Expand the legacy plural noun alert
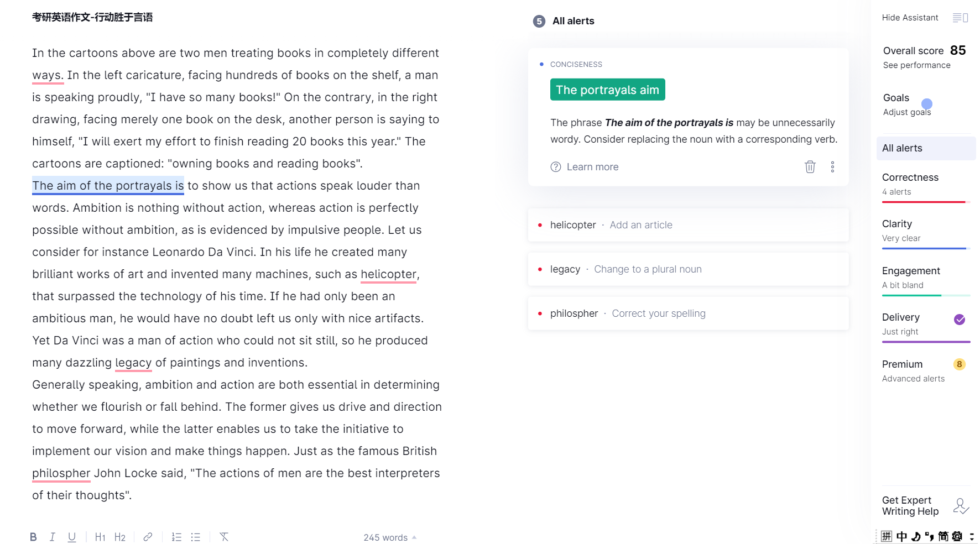This screenshot has height=544, width=980. (688, 269)
